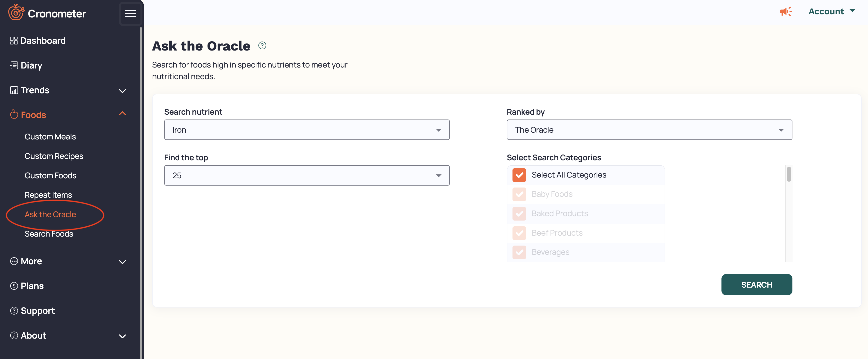Image resolution: width=868 pixels, height=359 pixels.
Task: Click the Foods apple icon
Action: 14,114
